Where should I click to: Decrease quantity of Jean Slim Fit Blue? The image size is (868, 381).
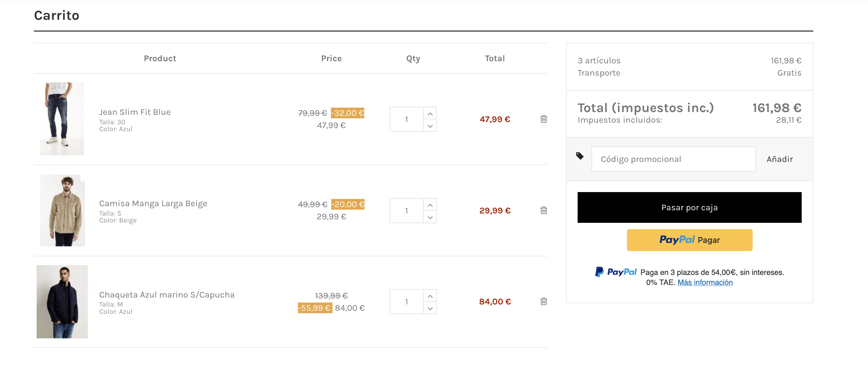coord(430,126)
